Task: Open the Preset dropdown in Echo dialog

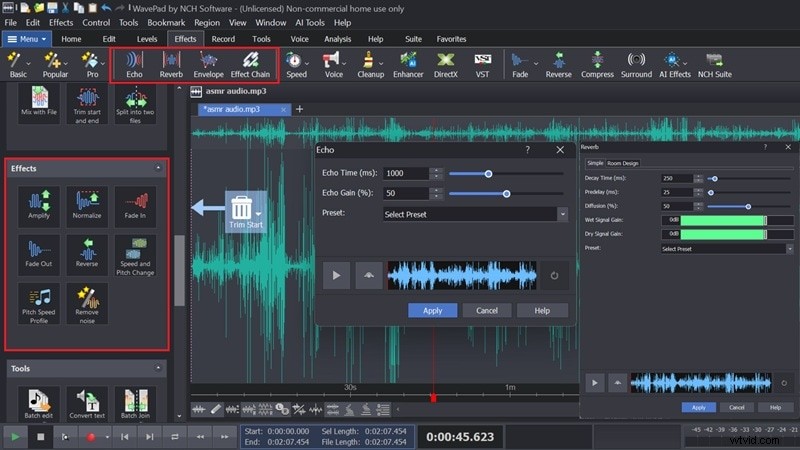Action: (x=562, y=214)
